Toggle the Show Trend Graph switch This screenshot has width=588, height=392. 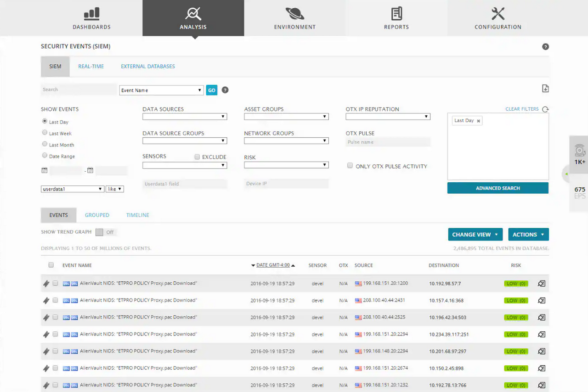click(105, 232)
